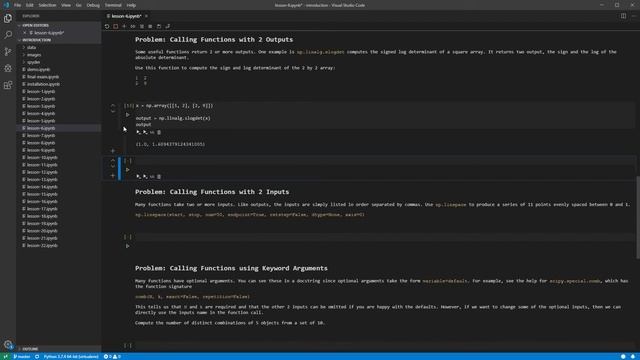Focus the selected empty code cell editor
The image size is (640, 360).
(x=384, y=160)
